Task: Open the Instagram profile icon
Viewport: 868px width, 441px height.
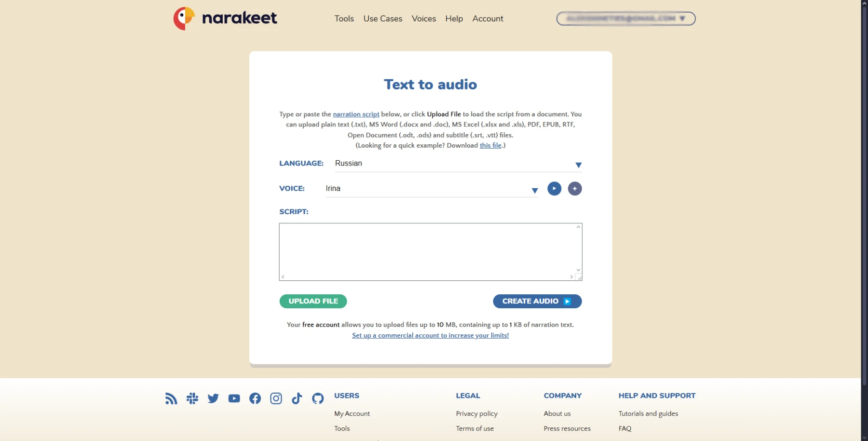Action: [x=276, y=399]
